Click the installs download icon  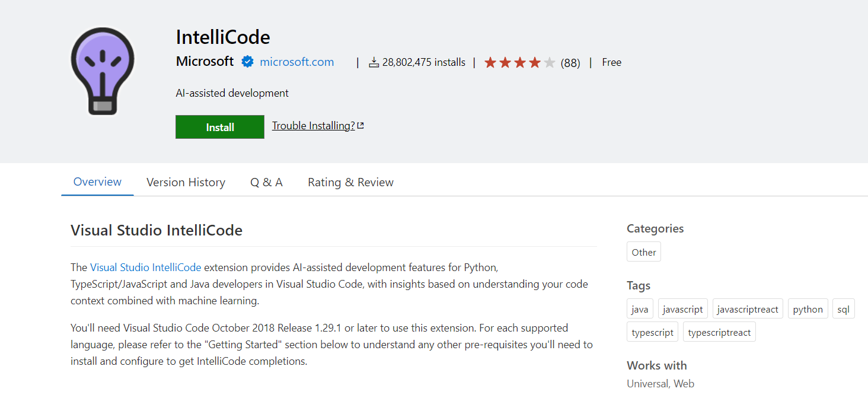(x=374, y=62)
